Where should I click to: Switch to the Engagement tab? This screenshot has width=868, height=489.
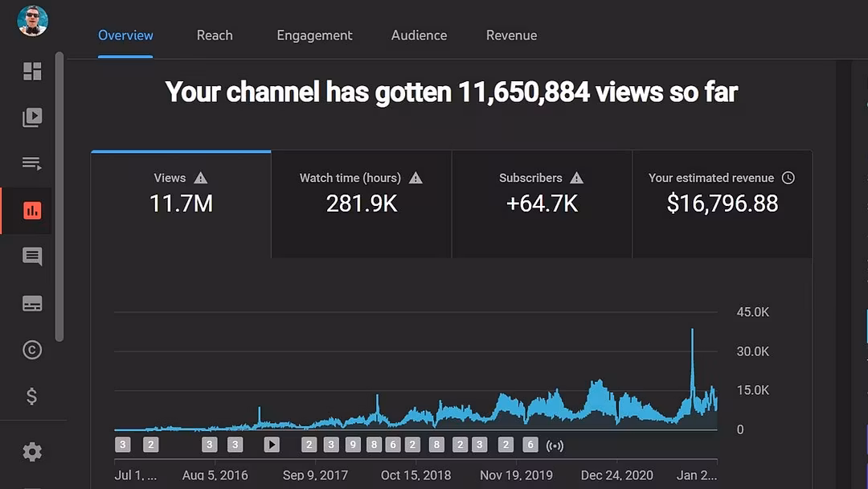[314, 35]
